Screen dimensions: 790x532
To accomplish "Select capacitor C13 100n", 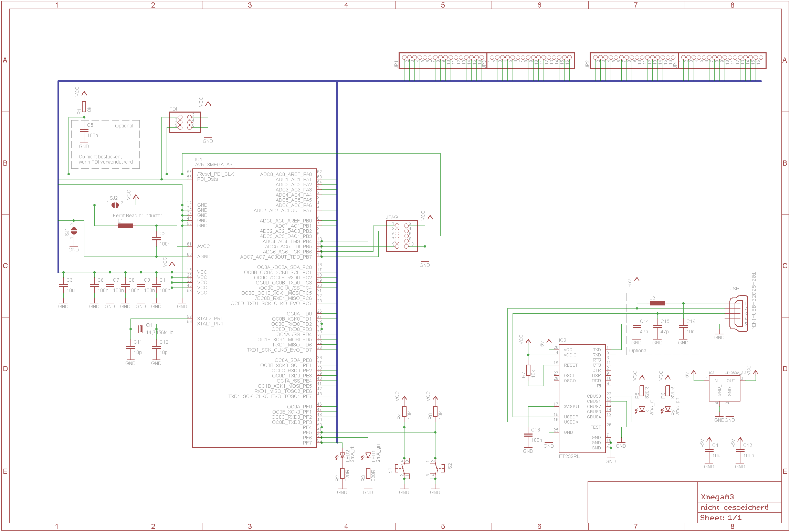I will point(528,435).
